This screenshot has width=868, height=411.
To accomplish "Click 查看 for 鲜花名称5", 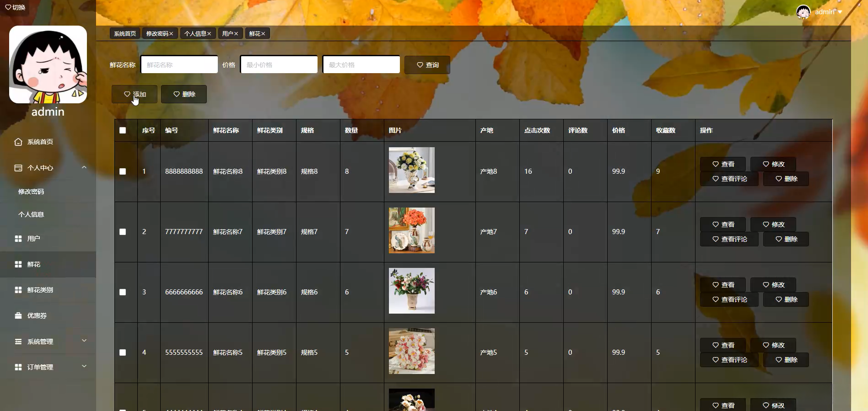I will 723,345.
